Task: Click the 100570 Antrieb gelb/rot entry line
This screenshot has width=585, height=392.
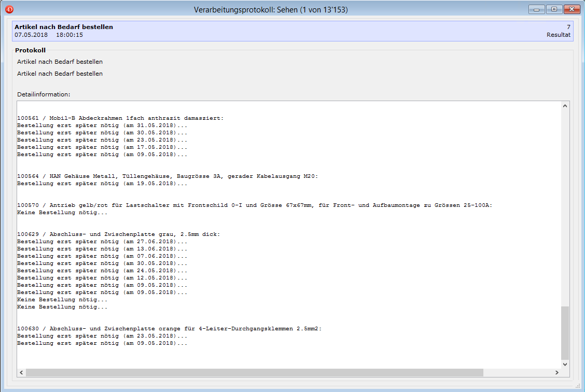Action: point(254,205)
